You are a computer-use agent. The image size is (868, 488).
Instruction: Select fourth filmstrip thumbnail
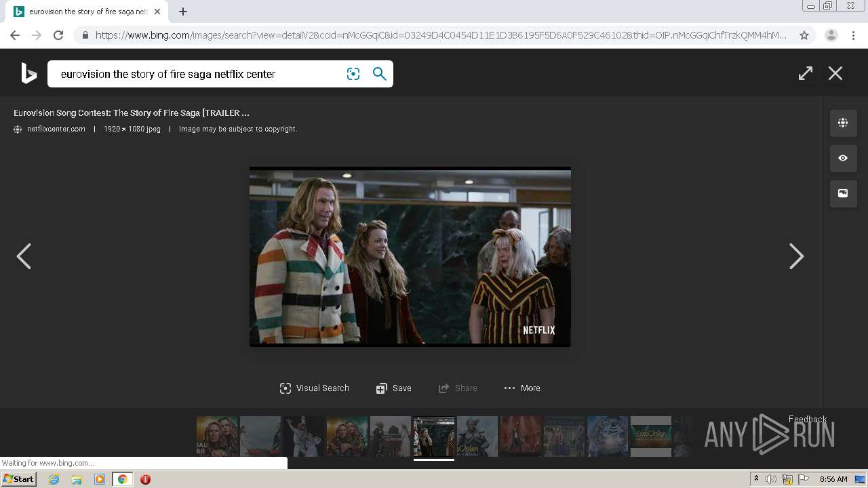click(347, 436)
